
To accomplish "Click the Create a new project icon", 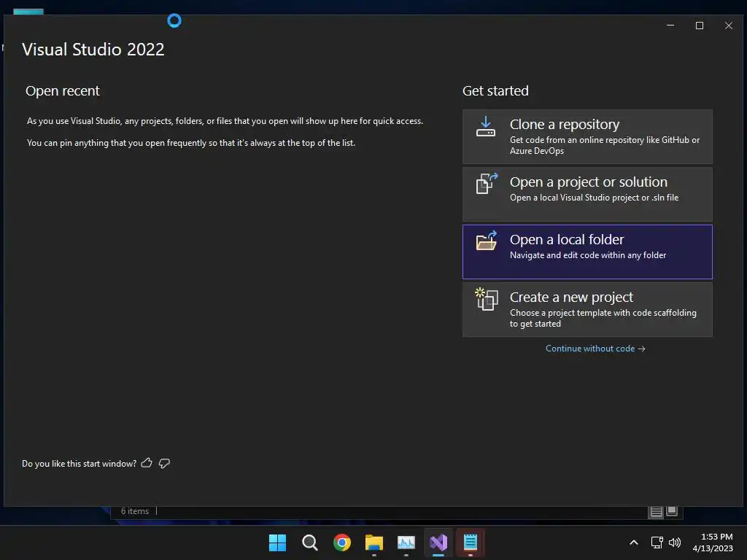I will (487, 299).
